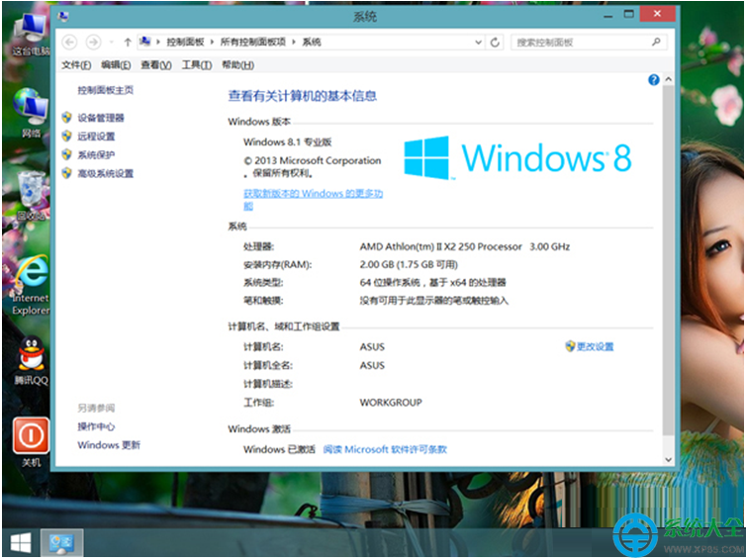Screen dimensions: 746x560
Task: Open 高级系统设置 link
Action: coord(105,173)
